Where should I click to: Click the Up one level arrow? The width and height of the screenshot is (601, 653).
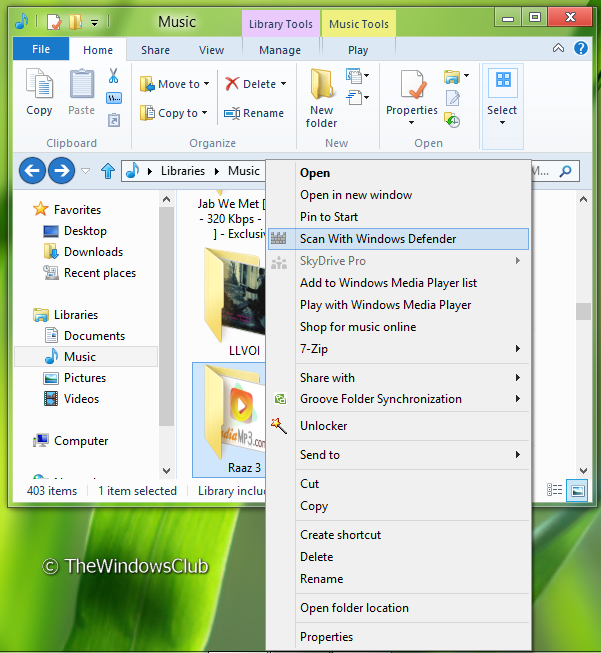pyautogui.click(x=108, y=171)
